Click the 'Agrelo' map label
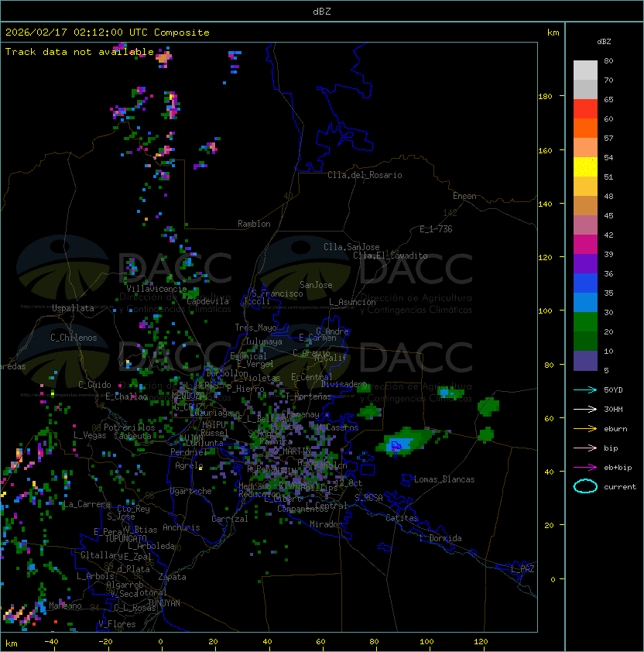This screenshot has height=652, width=644. [189, 465]
